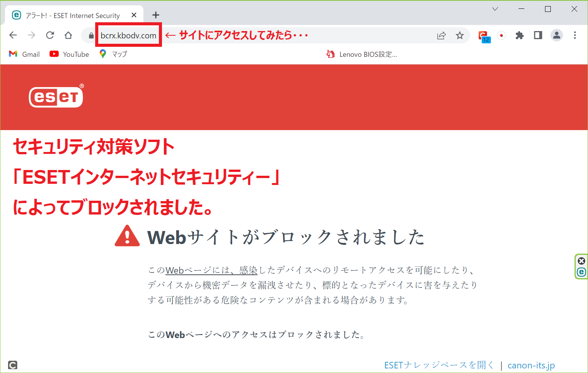Bookmark this page with star icon
Screen dimensions: 588x373
point(459,36)
